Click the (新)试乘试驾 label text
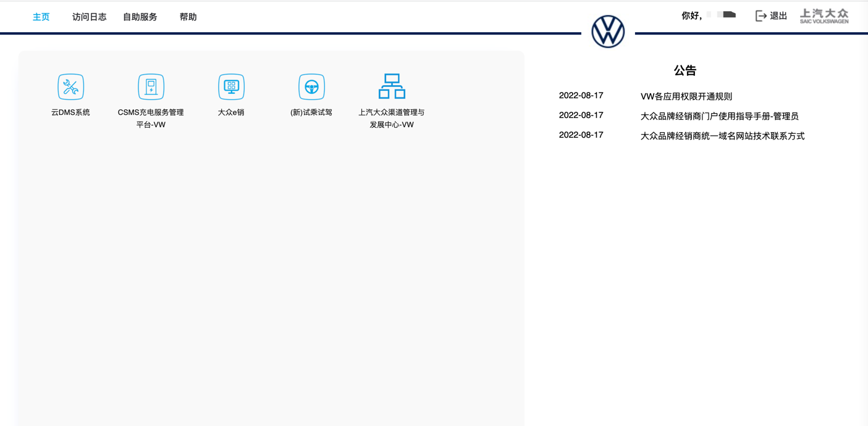This screenshot has height=426, width=868. click(x=311, y=112)
